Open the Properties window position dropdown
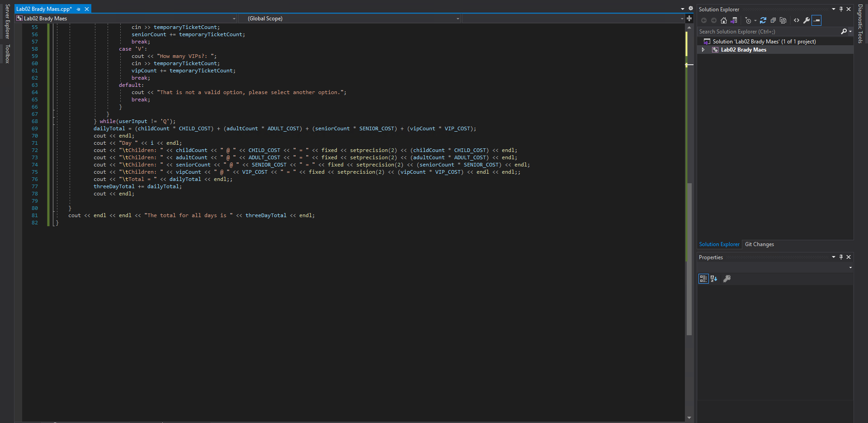The image size is (868, 423). 834,257
